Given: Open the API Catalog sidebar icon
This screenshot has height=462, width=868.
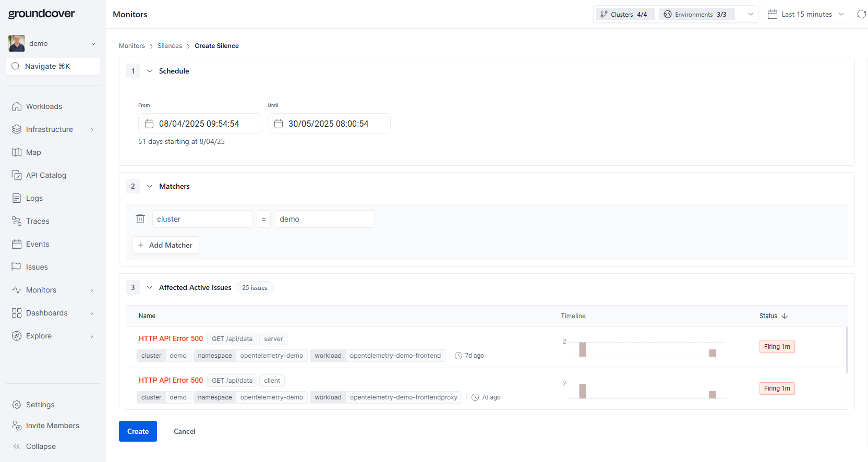Looking at the screenshot, I should coord(17,175).
